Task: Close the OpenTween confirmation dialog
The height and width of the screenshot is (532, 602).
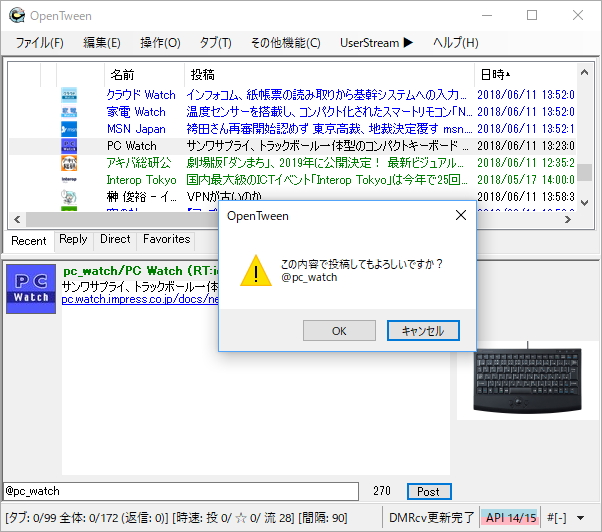Action: [x=461, y=215]
